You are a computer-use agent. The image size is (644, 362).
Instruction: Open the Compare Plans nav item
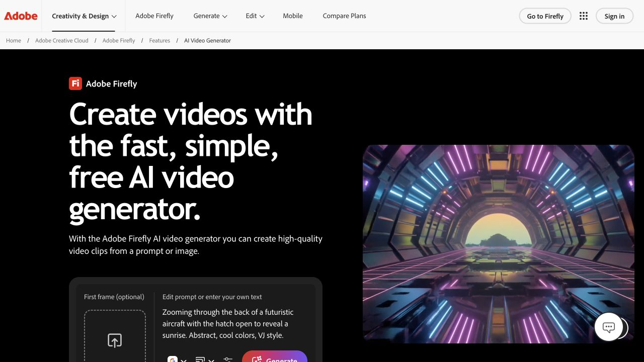coord(345,16)
